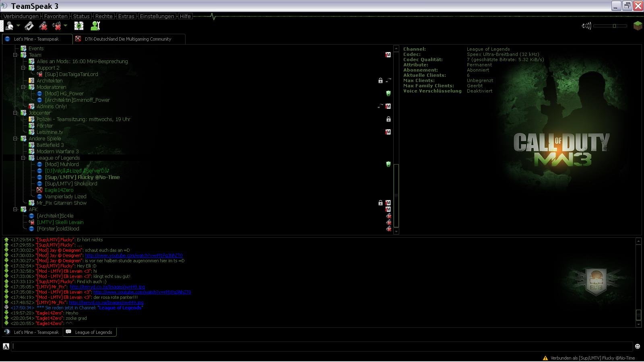Click the Minecraft grass block icon
Screen dimensions: 644x362
[638, 26]
